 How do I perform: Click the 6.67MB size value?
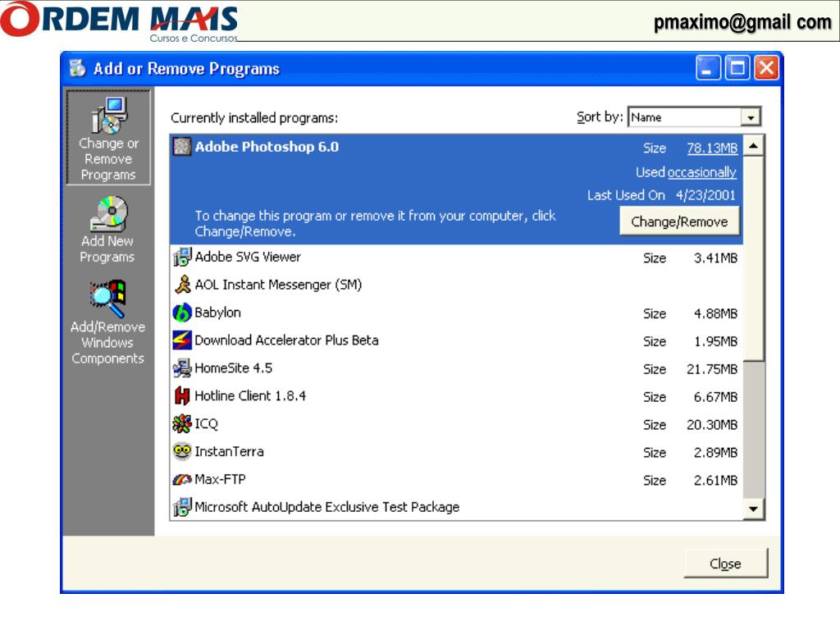pyautogui.click(x=715, y=398)
